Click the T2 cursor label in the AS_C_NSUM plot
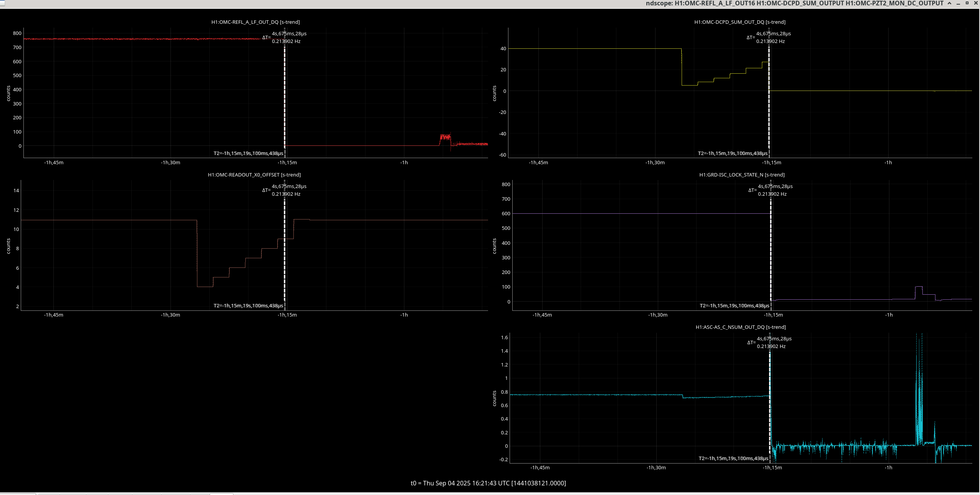The height and width of the screenshot is (495, 980). 733,459
